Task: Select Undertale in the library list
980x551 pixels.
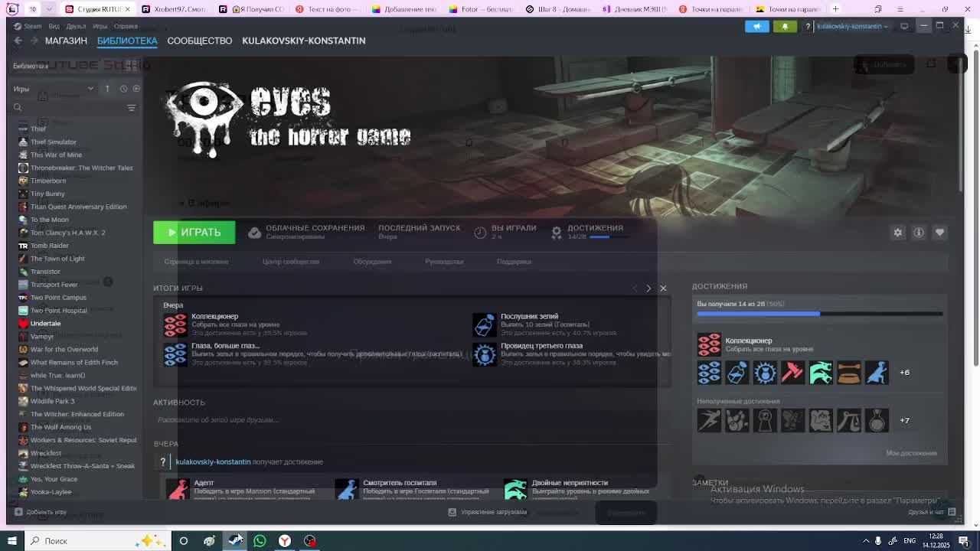Action: 45,324
